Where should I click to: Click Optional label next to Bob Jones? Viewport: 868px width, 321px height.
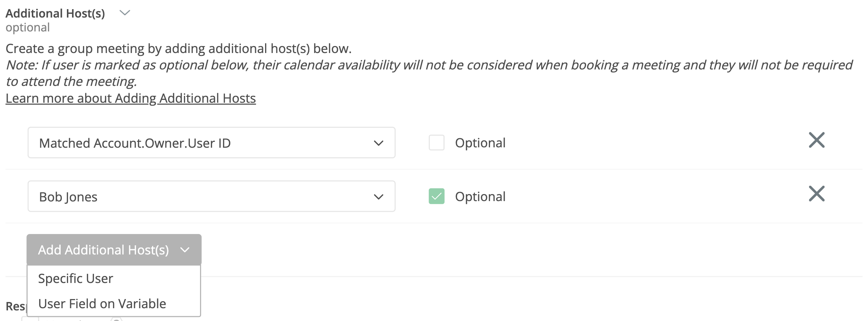click(480, 197)
